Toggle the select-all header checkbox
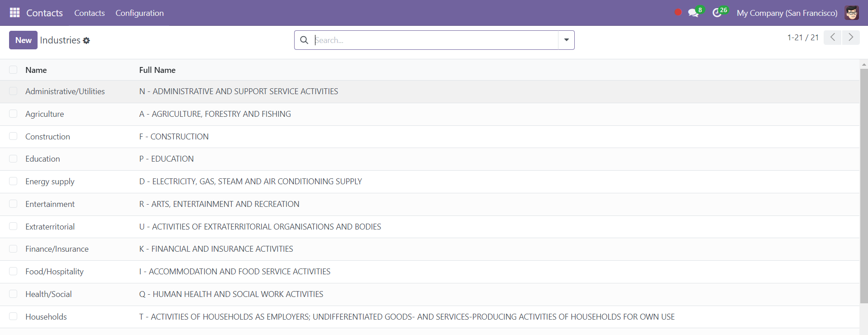868x335 pixels. (13, 70)
